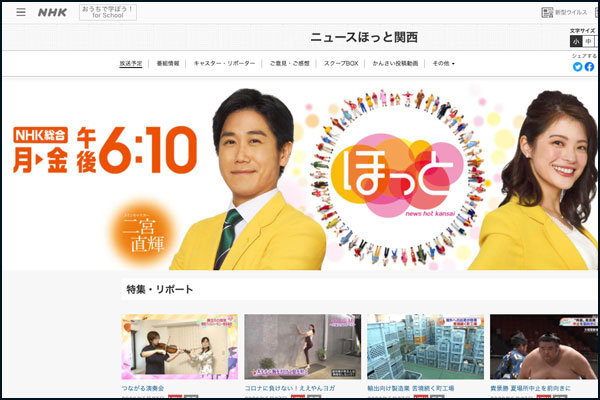The image size is (600, 400).
Task: Open the 輸出向け製造業 factory thumbnail
Action: click(x=425, y=347)
